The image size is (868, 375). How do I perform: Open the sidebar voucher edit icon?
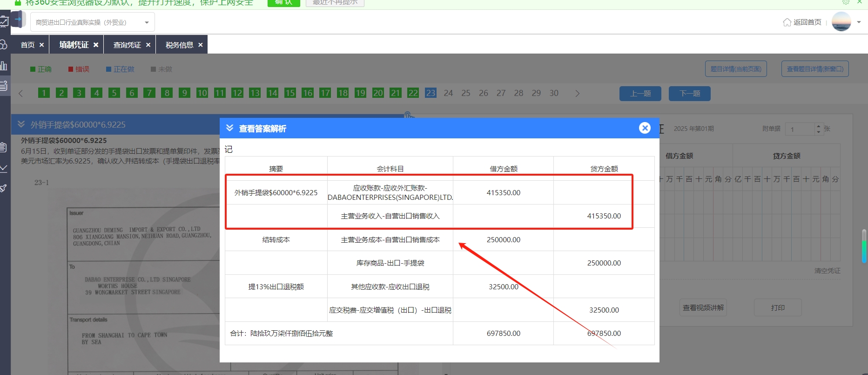[4, 86]
